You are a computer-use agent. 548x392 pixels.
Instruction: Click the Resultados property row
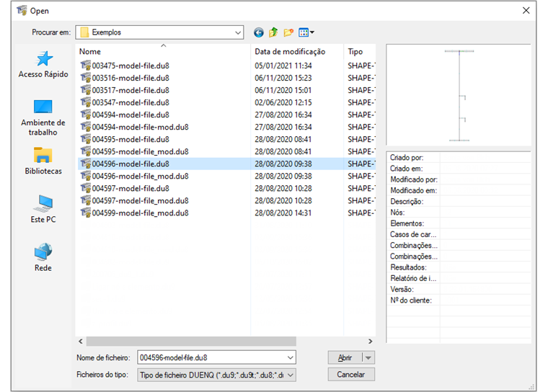pos(459,267)
